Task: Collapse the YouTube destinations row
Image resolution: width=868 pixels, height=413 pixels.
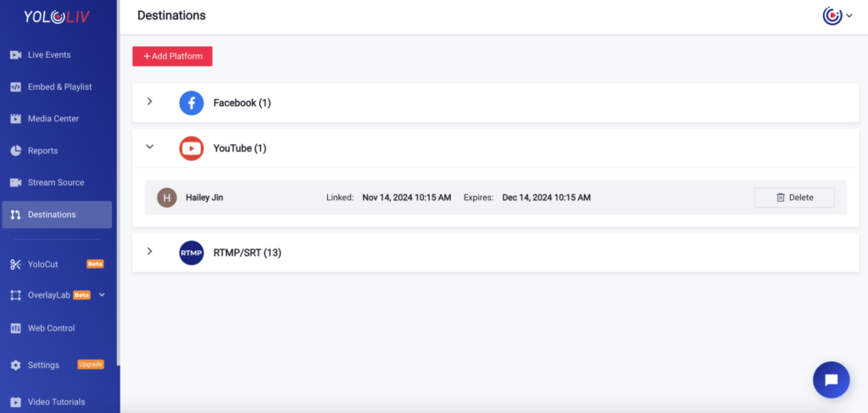Action: click(x=149, y=147)
